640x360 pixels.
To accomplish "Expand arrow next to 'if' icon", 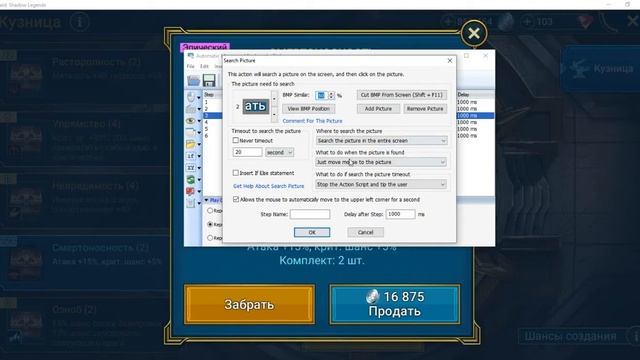I will [199, 156].
